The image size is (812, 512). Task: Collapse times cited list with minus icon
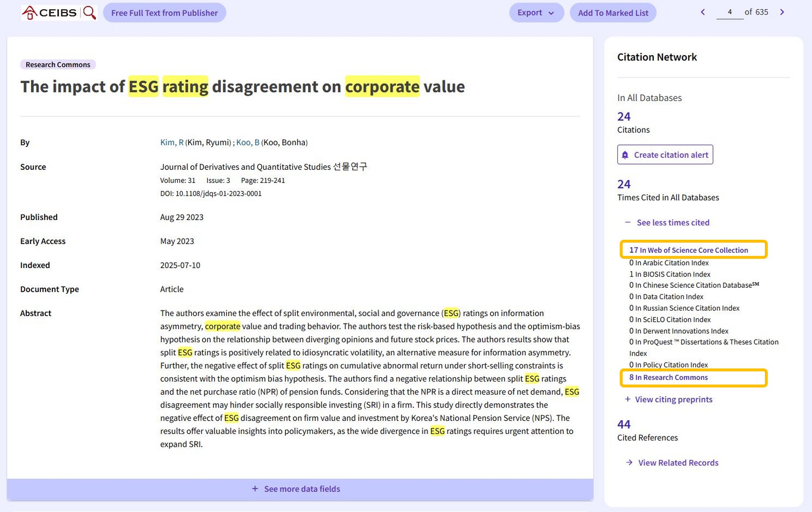coord(628,222)
